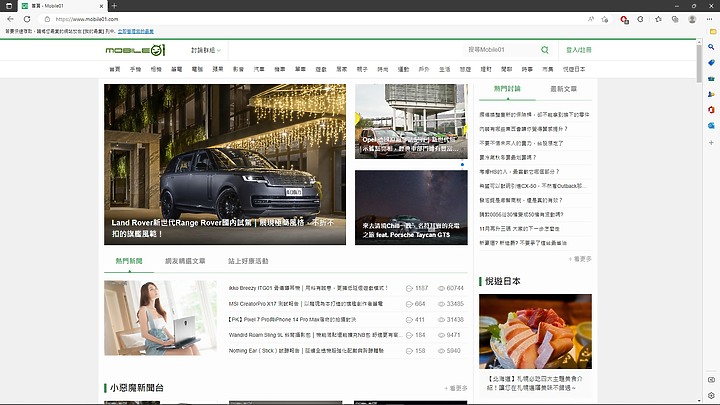
Task: Open the Porsche Taycan GTS article thumbnail
Action: click(x=411, y=208)
